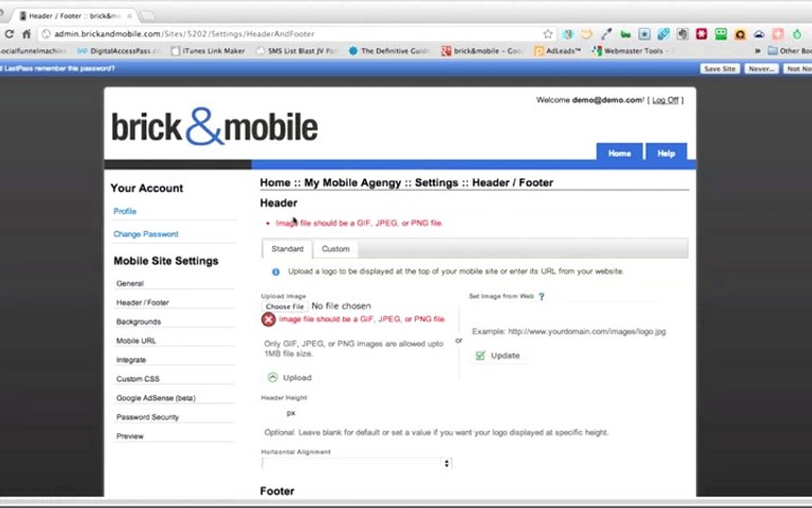Click the yellow smile extension icon
The width and height of the screenshot is (812, 508).
tap(586, 34)
